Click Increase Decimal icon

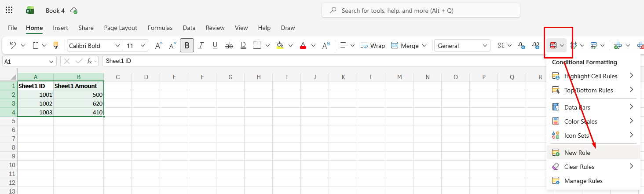coord(535,45)
